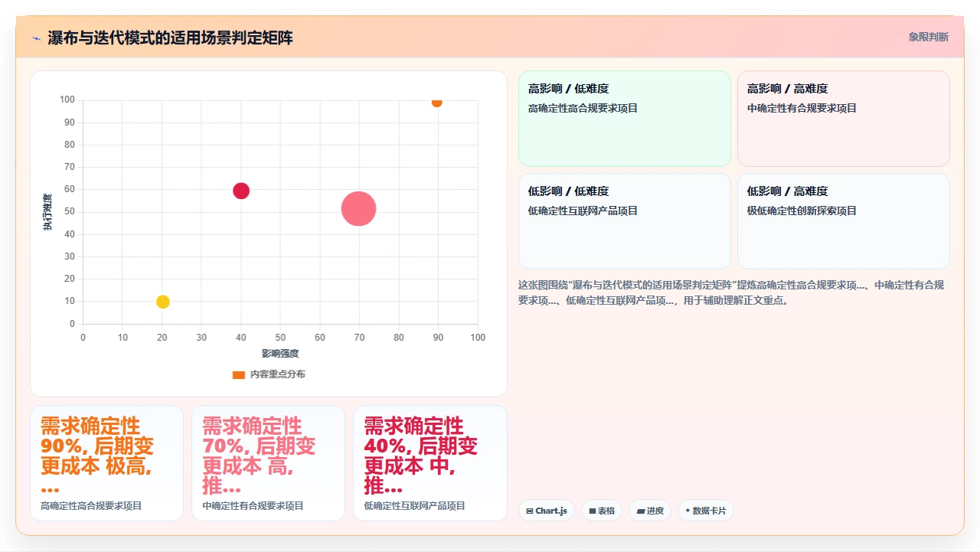Click the 内容重点分布 legend label
Image resolution: width=980 pixels, height=552 pixels.
tap(278, 375)
